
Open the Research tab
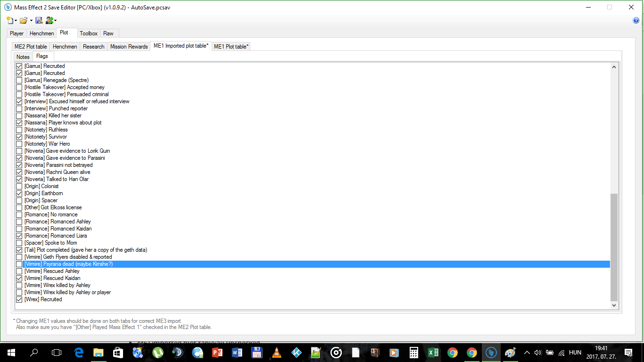click(x=93, y=47)
